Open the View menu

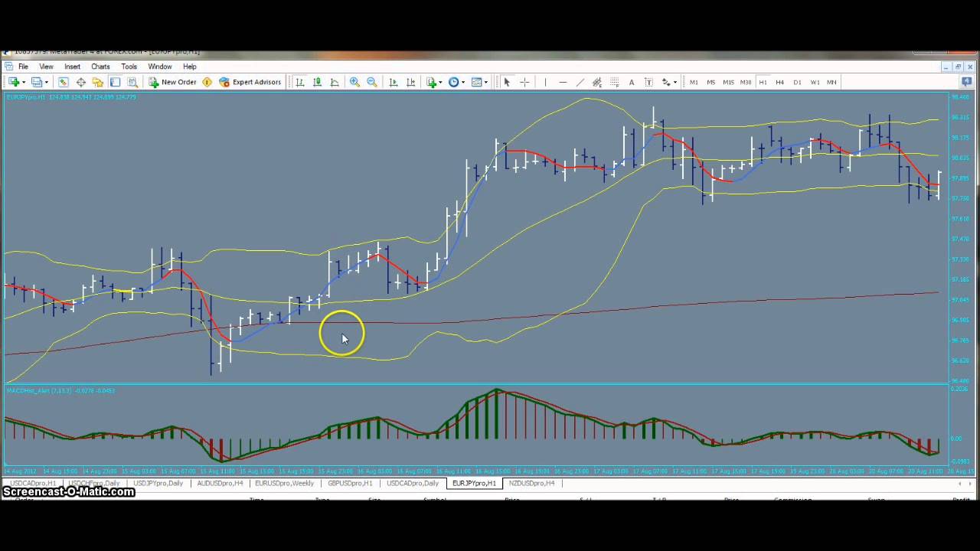46,67
